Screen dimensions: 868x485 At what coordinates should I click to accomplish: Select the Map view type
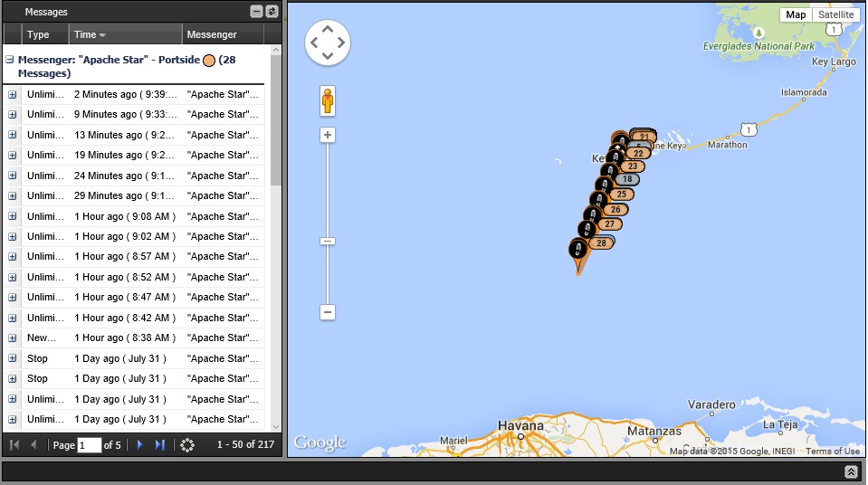796,15
